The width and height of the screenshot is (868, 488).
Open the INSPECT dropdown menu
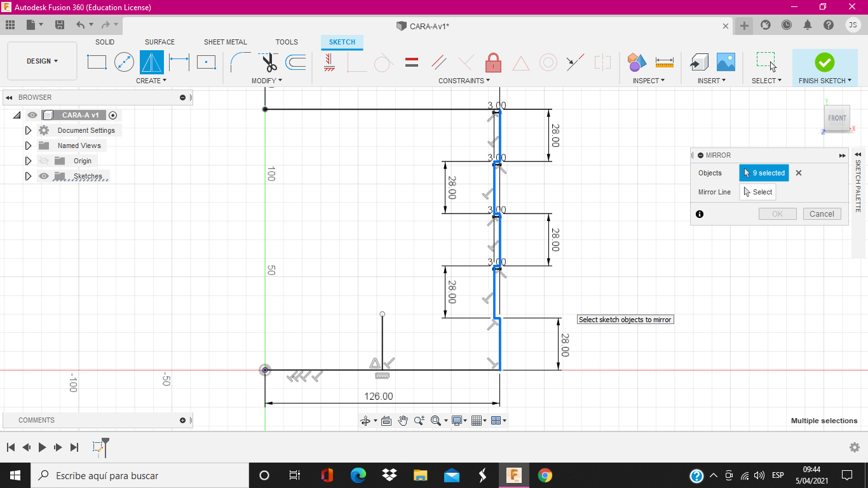click(649, 81)
